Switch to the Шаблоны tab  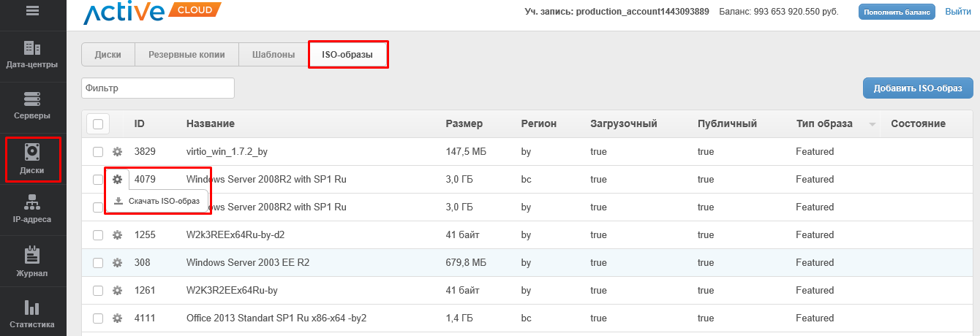[274, 55]
